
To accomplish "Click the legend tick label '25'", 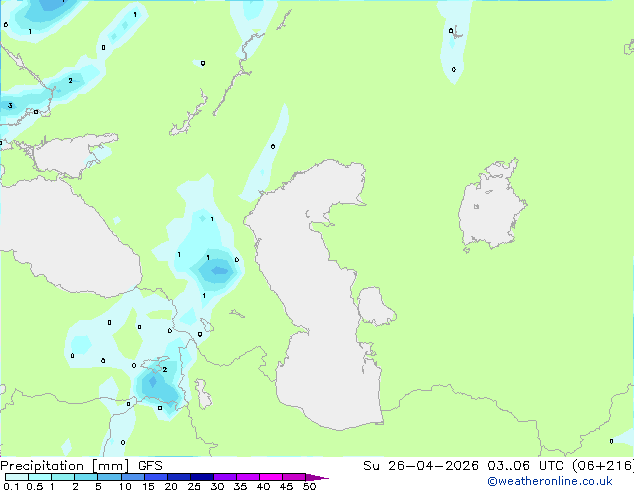I will click(194, 486).
